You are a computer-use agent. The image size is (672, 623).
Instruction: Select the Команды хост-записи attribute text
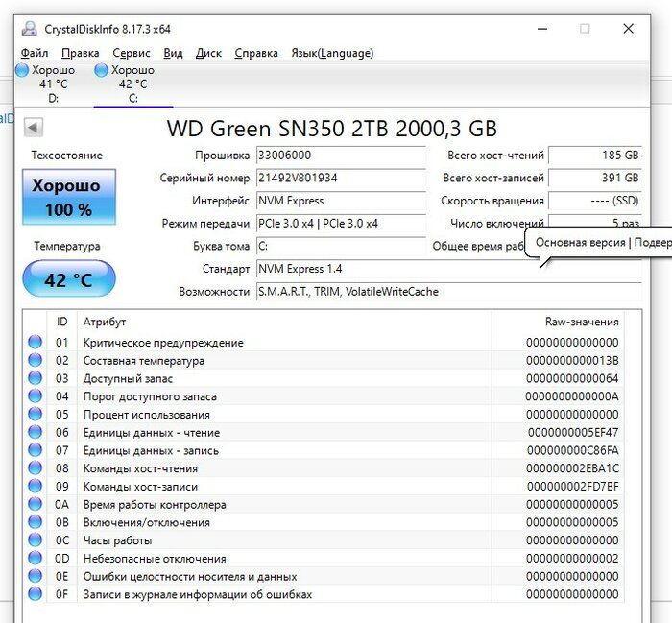(140, 487)
